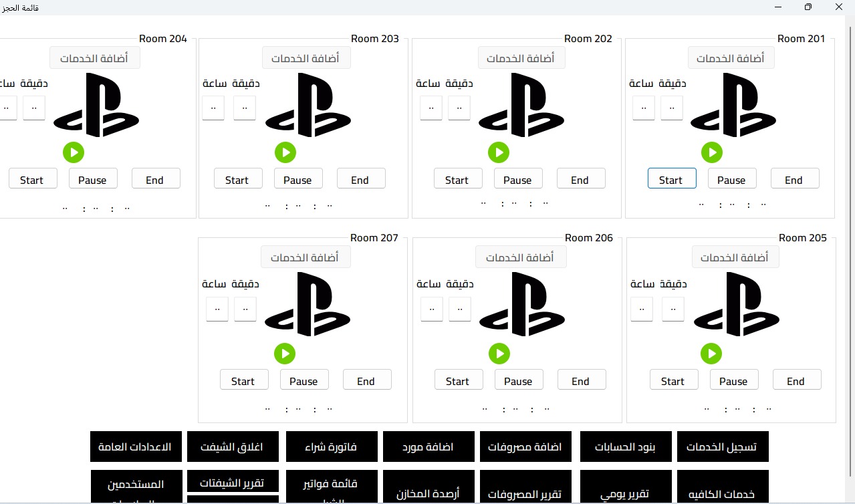
Task: Open أضافة الخدمات for Room 202
Action: click(x=521, y=58)
